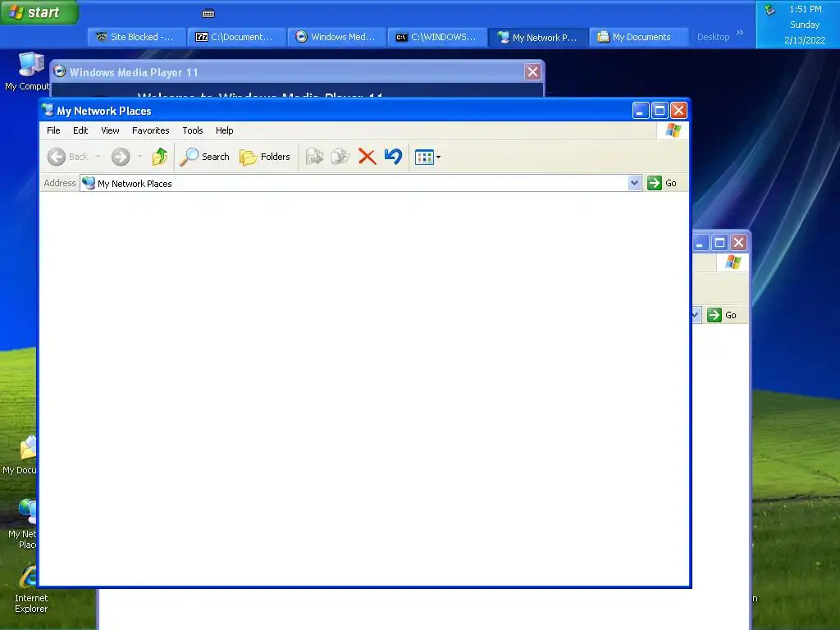Click the blue Undo arrow icon

pos(393,157)
